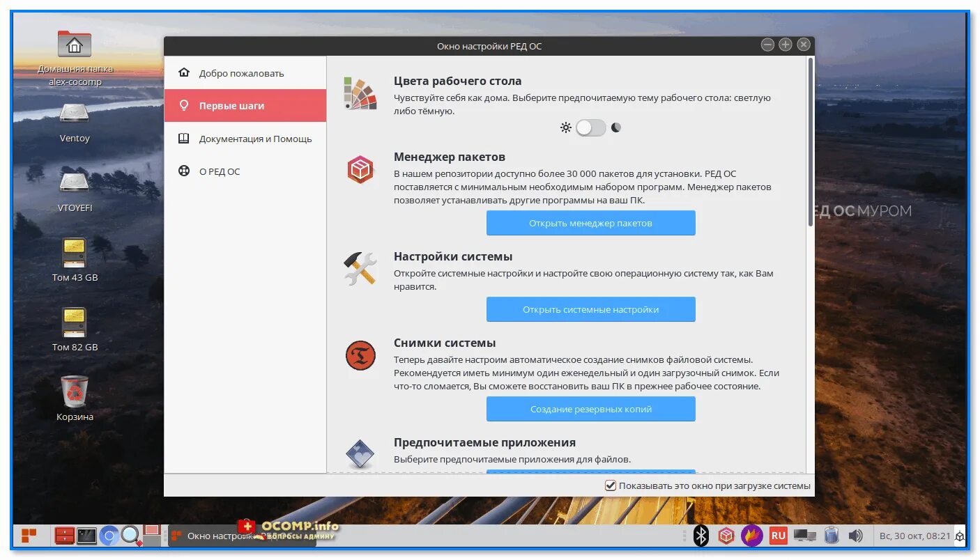This screenshot has width=980, height=560.
Task: Click the moon dark-theme icon
Action: click(x=615, y=127)
